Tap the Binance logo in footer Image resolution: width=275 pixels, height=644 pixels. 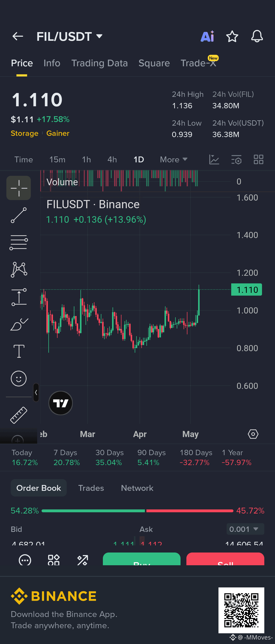coord(54,596)
